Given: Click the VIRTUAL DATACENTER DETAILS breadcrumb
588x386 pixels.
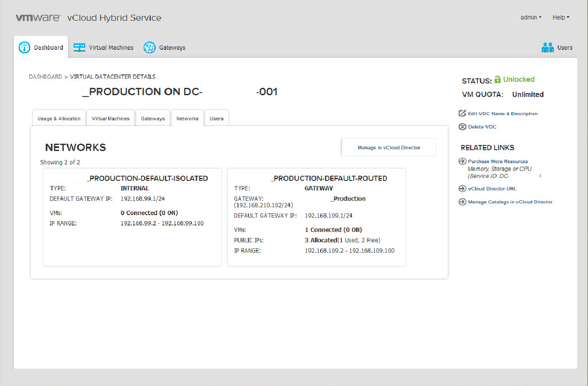Looking at the screenshot, I should tap(112, 77).
